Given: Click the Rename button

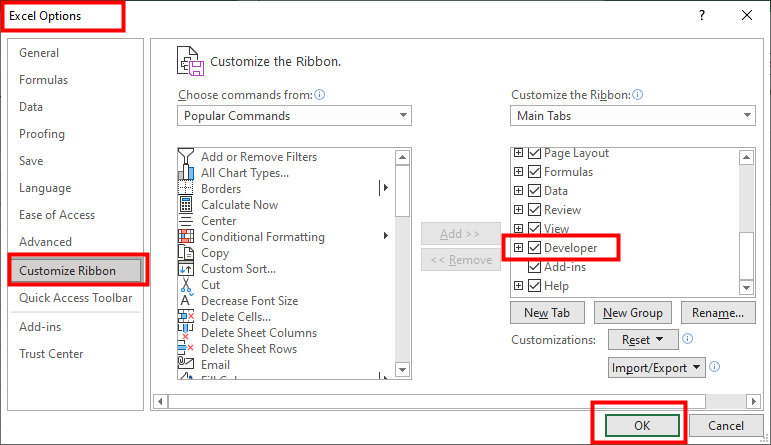Looking at the screenshot, I should pos(718,313).
